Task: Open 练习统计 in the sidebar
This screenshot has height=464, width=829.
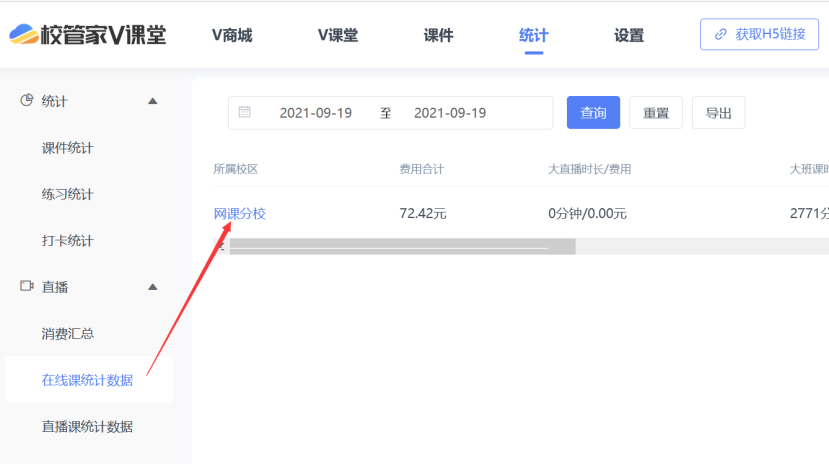Action: (68, 194)
